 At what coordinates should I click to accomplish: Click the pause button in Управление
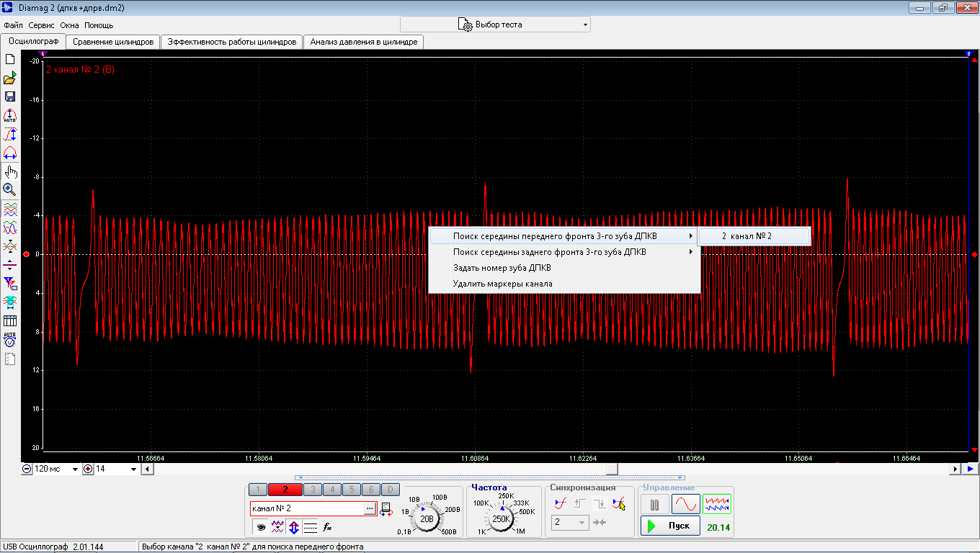tap(654, 505)
